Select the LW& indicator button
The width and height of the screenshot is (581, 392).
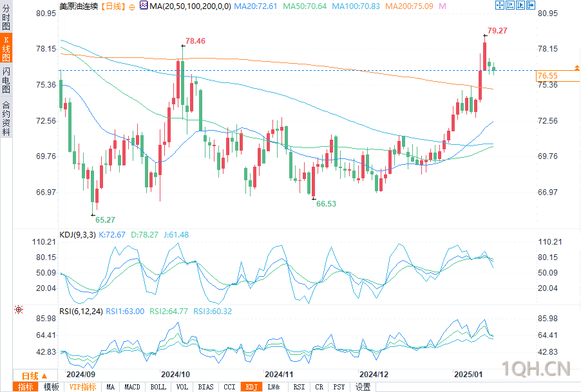(x=274, y=387)
